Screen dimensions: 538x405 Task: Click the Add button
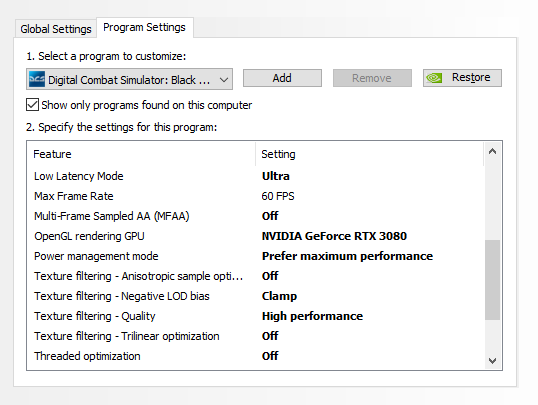point(282,78)
